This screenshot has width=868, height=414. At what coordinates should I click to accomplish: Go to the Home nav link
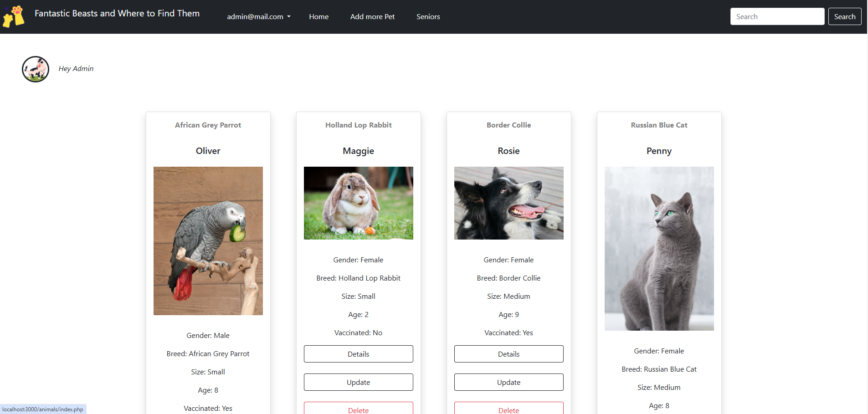[319, 17]
